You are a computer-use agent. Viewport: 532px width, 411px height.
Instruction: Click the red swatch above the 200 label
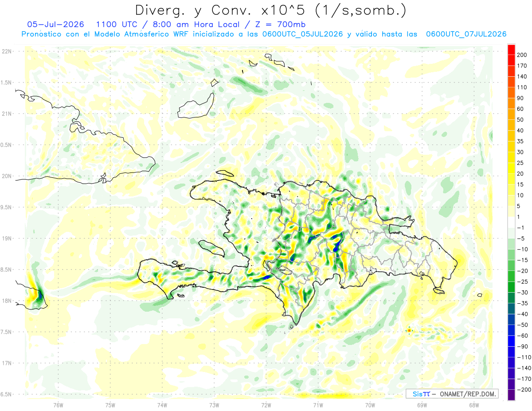[511, 49]
